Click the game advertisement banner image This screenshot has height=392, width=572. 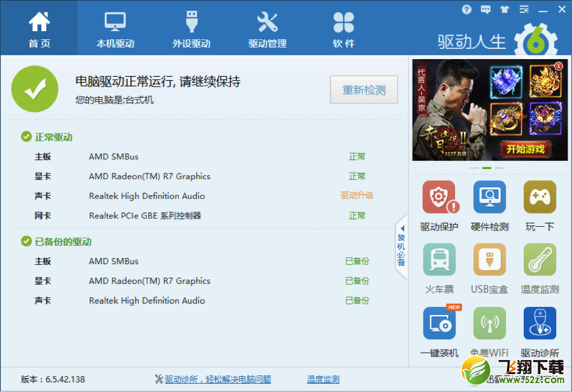[x=490, y=110]
